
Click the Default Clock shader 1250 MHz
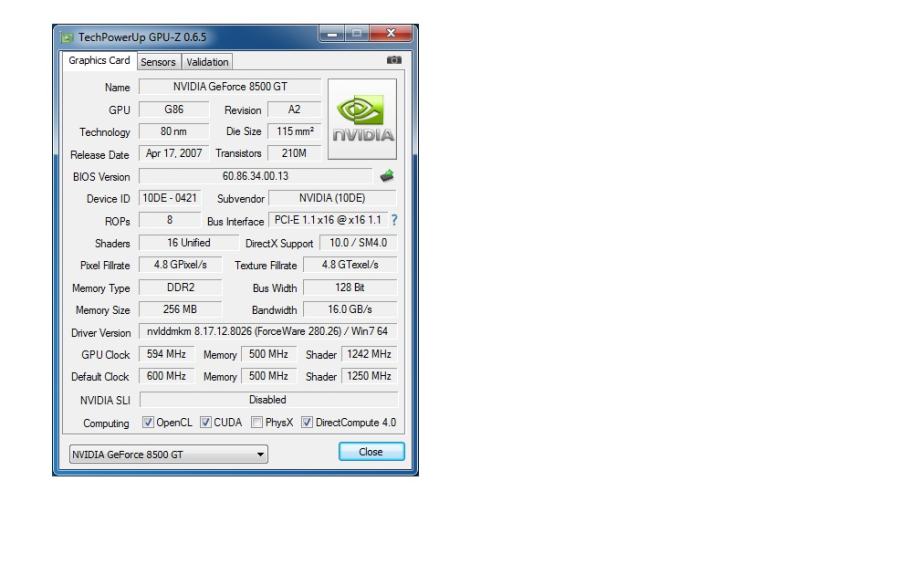click(x=369, y=376)
